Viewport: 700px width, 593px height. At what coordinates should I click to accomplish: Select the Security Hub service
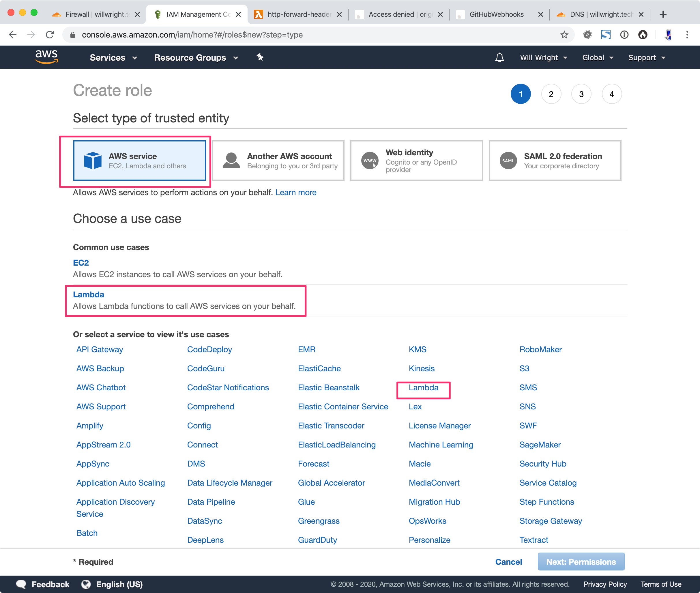(543, 464)
